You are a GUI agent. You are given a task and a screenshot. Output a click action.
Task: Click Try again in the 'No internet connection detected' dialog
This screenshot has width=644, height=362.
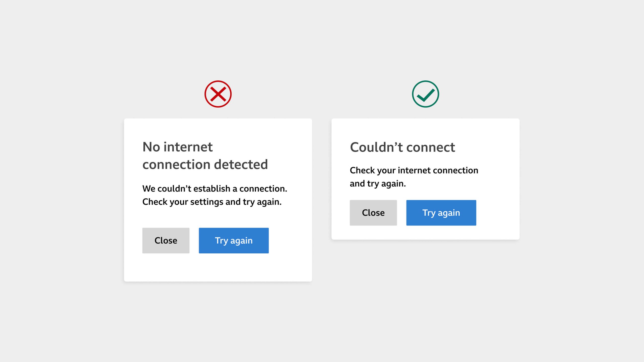click(x=233, y=240)
